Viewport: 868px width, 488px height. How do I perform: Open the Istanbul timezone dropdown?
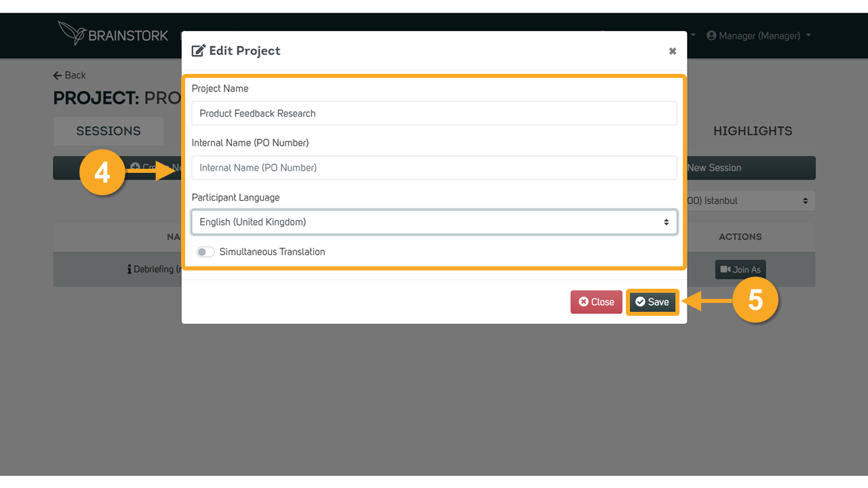point(749,201)
